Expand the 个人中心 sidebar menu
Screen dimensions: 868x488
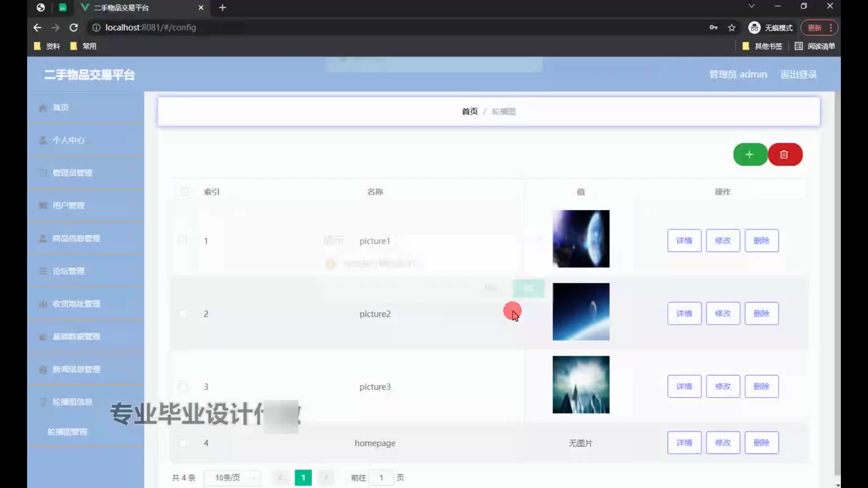pos(86,140)
